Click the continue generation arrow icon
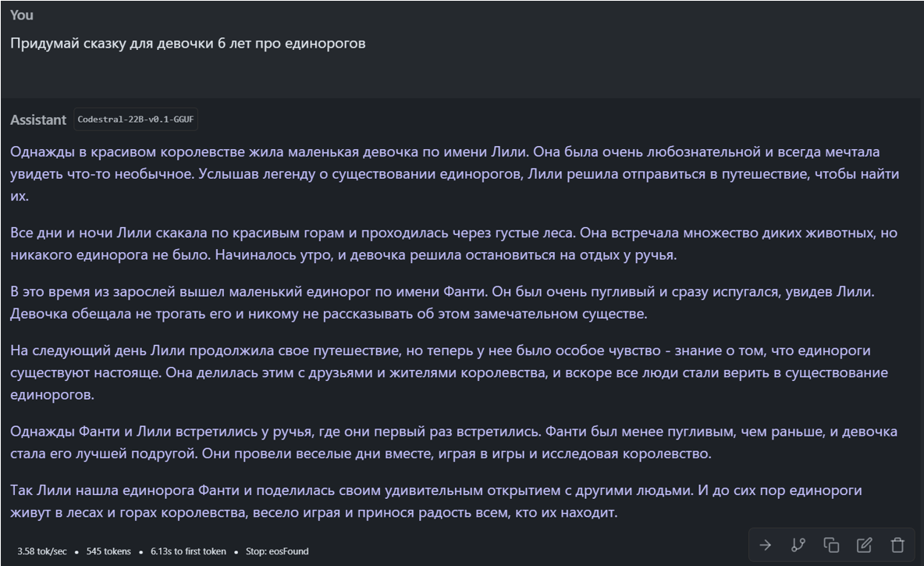 [766, 545]
